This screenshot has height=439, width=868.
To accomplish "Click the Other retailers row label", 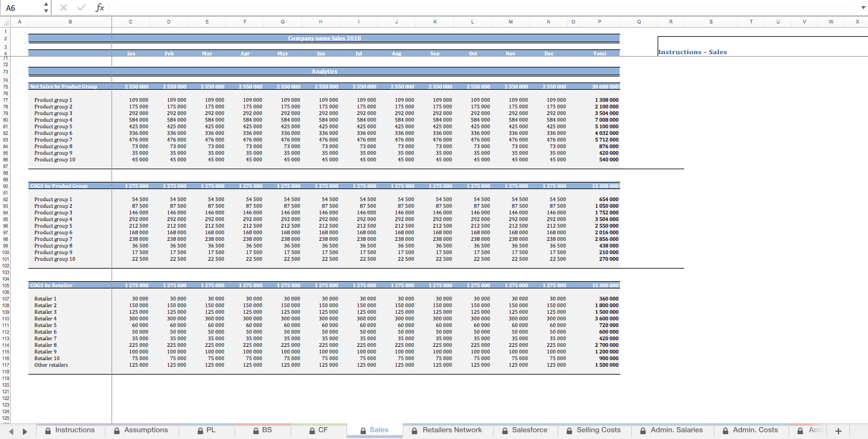I will 51,365.
